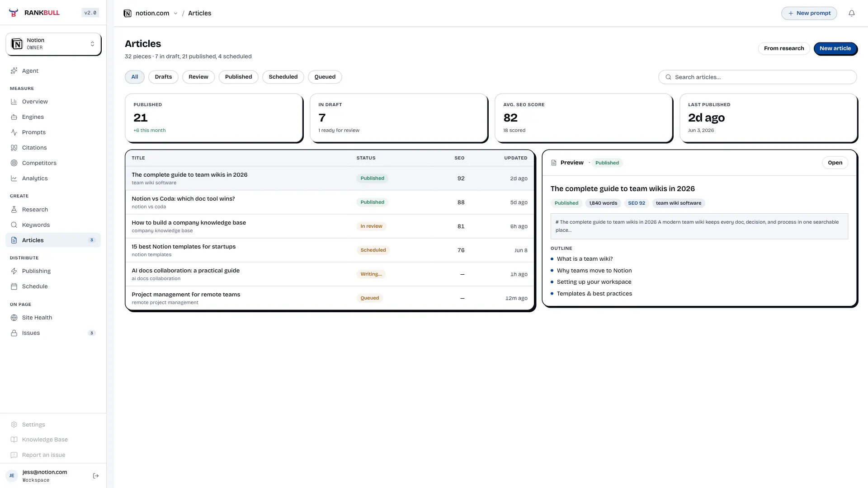Create a New article
Viewport: 868px width, 488px height.
pos(835,48)
